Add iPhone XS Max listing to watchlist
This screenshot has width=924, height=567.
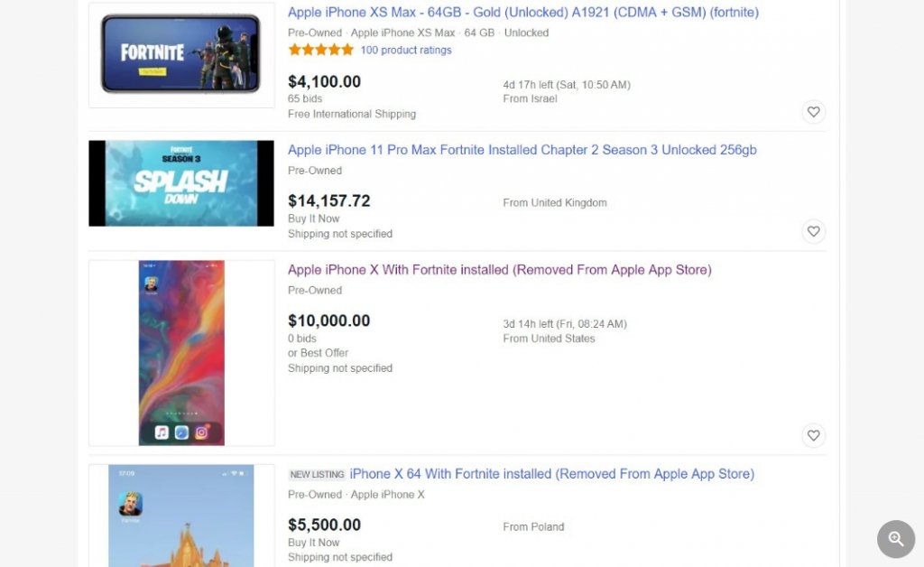[x=813, y=112]
